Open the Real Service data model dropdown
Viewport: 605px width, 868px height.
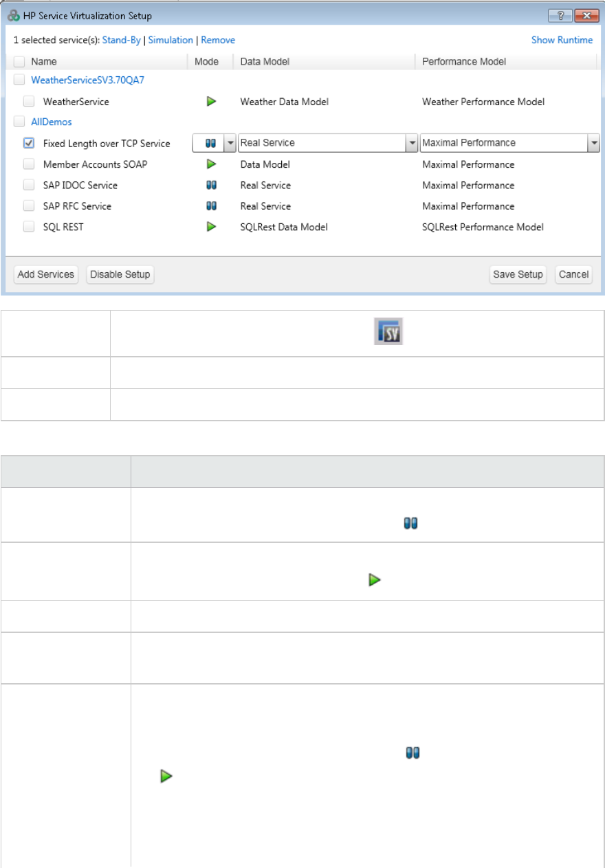[x=412, y=143]
